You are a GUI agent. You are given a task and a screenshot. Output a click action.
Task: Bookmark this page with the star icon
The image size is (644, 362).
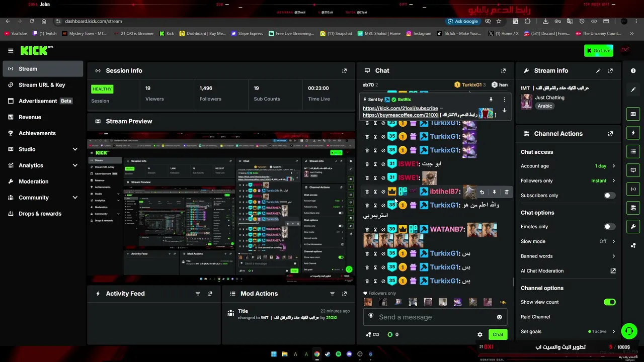click(x=499, y=21)
